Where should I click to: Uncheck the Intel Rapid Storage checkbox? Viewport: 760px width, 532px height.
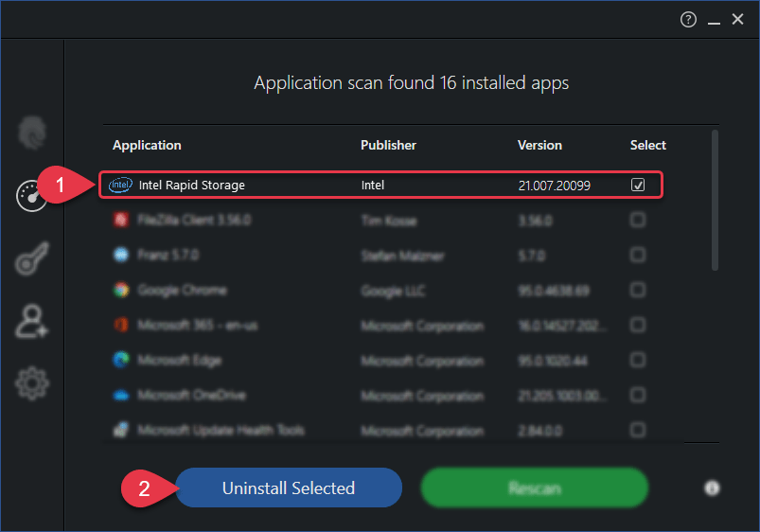pyautogui.click(x=637, y=185)
